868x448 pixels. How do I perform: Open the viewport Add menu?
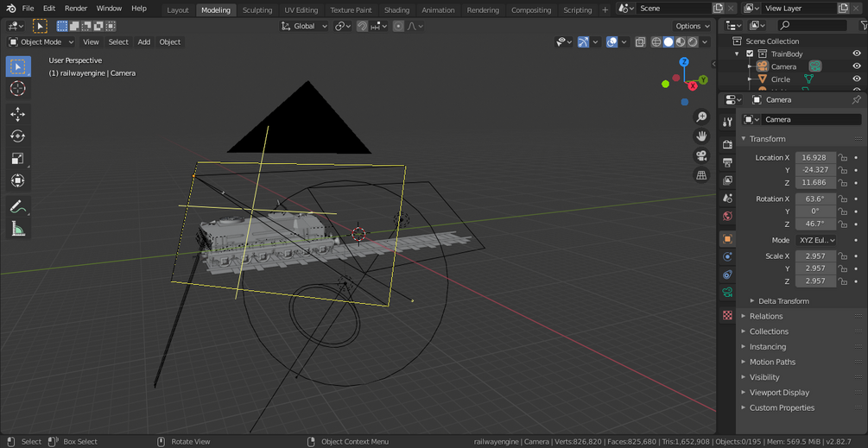[144, 42]
